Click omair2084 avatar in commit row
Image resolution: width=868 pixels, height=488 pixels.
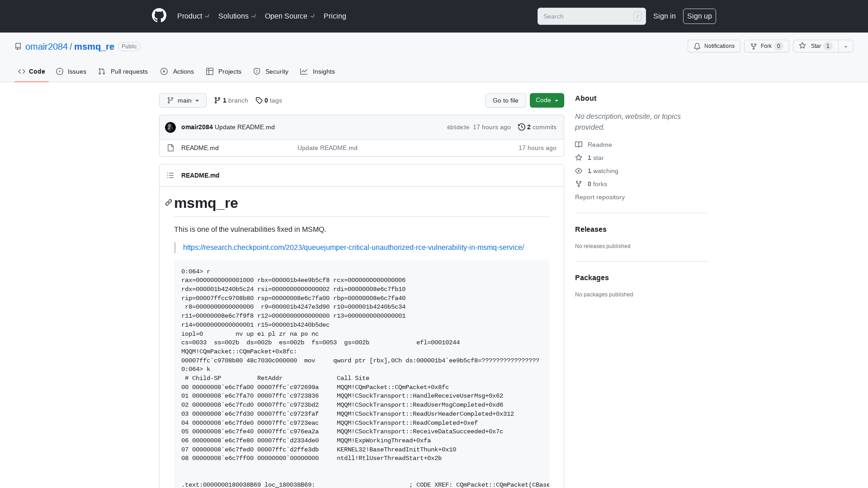tap(170, 127)
